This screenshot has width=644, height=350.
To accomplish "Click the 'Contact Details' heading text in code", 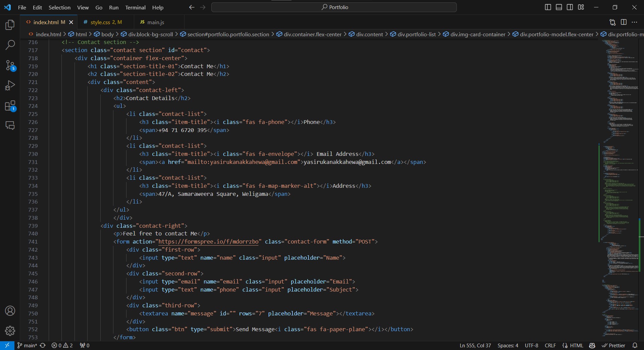I will tap(150, 98).
